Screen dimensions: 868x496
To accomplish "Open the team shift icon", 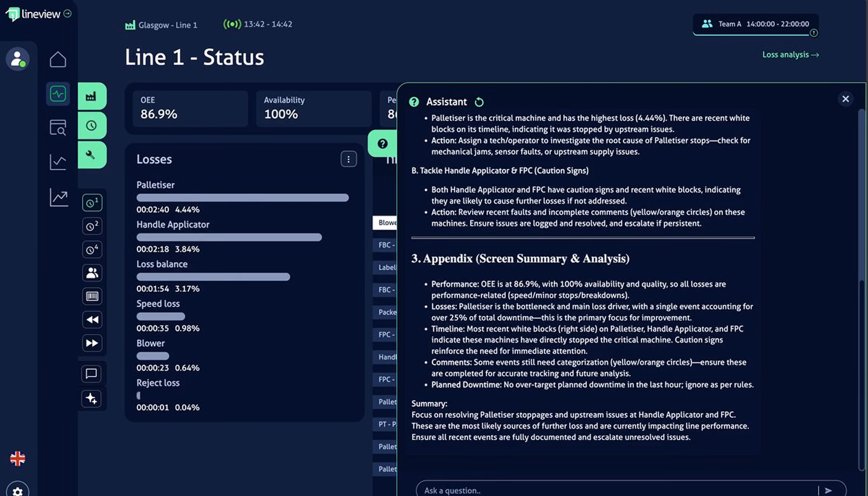I will [x=92, y=273].
